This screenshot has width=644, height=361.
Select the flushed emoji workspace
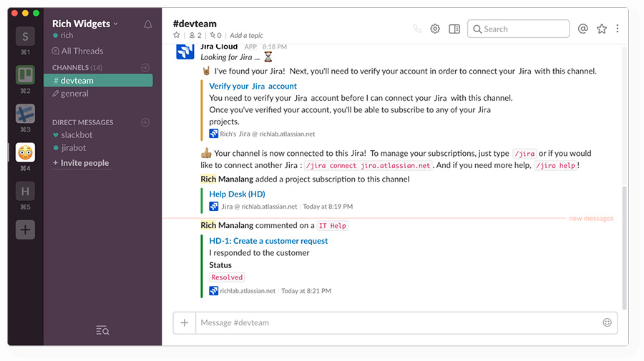(25, 152)
